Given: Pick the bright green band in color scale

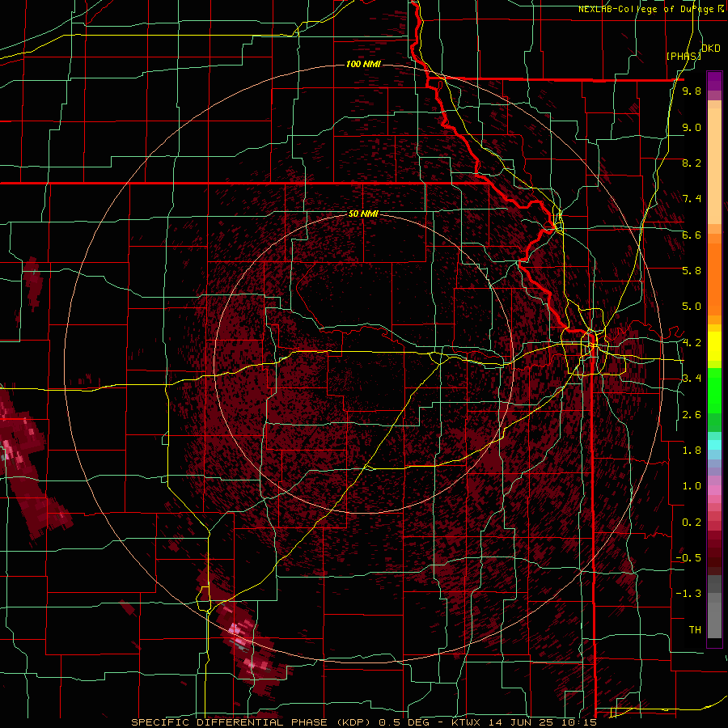Looking at the screenshot, I should [x=714, y=391].
